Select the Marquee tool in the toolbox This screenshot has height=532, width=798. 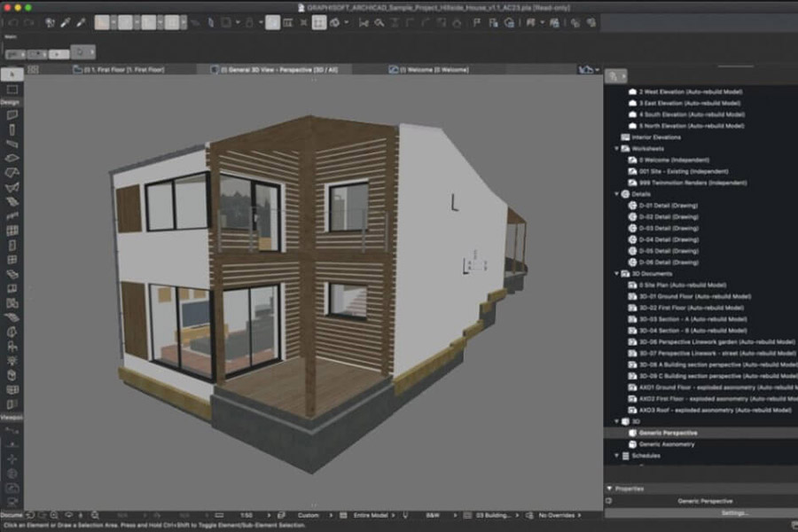click(12, 90)
